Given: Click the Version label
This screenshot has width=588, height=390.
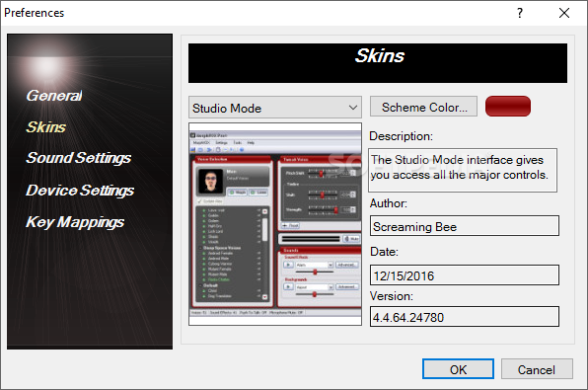Looking at the screenshot, I should click(392, 296).
